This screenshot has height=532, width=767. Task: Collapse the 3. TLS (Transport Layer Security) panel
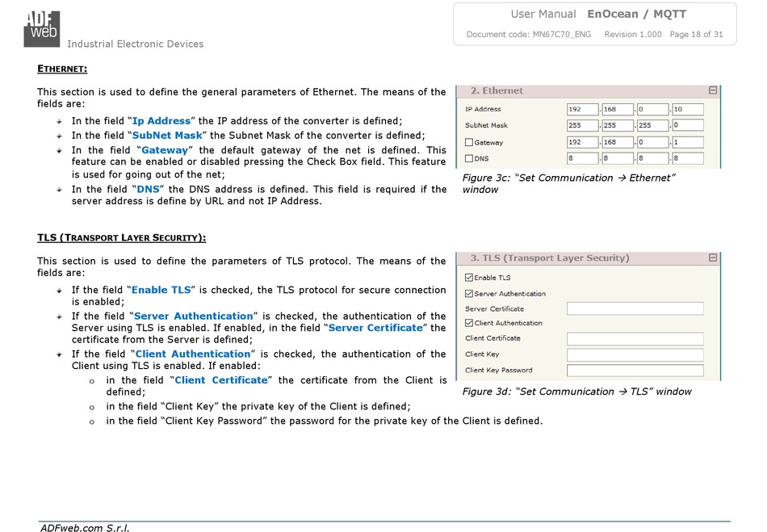pyautogui.click(x=713, y=258)
